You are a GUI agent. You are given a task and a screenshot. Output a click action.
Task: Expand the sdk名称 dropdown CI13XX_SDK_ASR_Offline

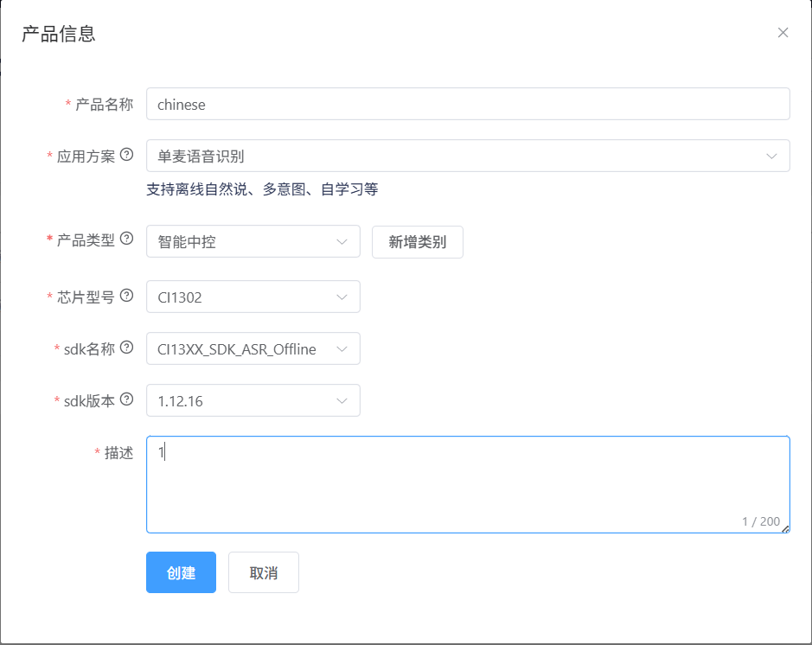[x=253, y=348]
